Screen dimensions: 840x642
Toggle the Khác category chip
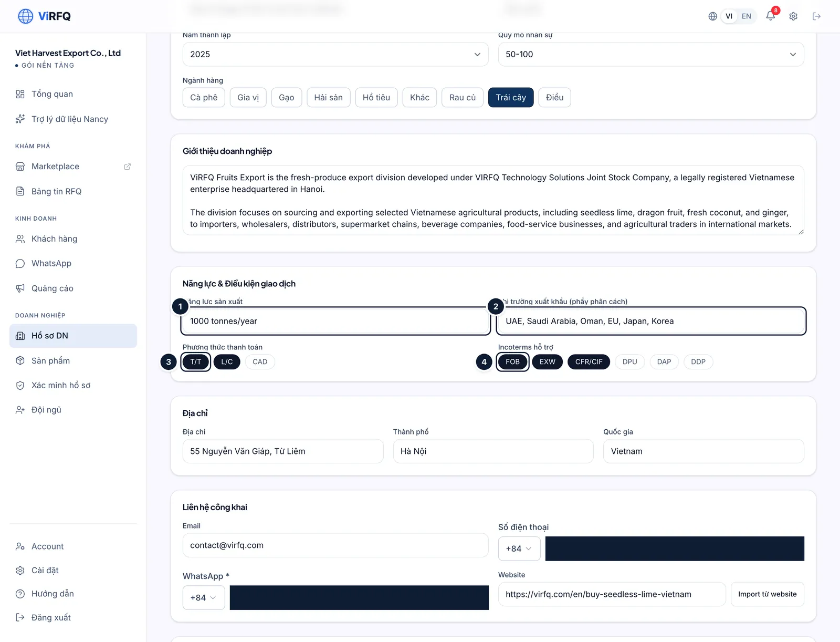pyautogui.click(x=420, y=97)
